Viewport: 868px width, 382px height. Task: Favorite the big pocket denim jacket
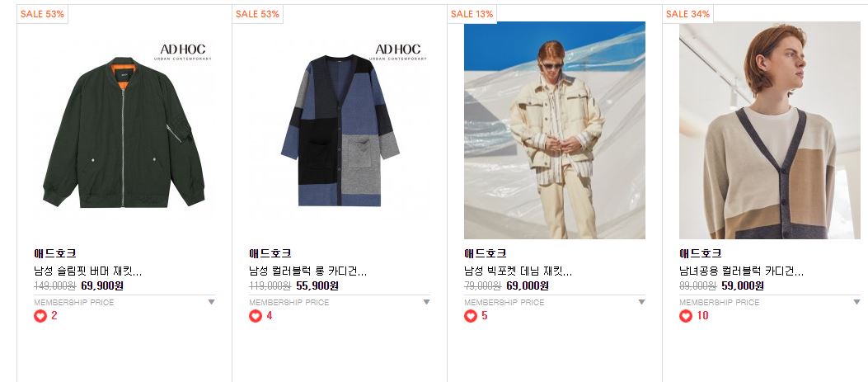[471, 316]
